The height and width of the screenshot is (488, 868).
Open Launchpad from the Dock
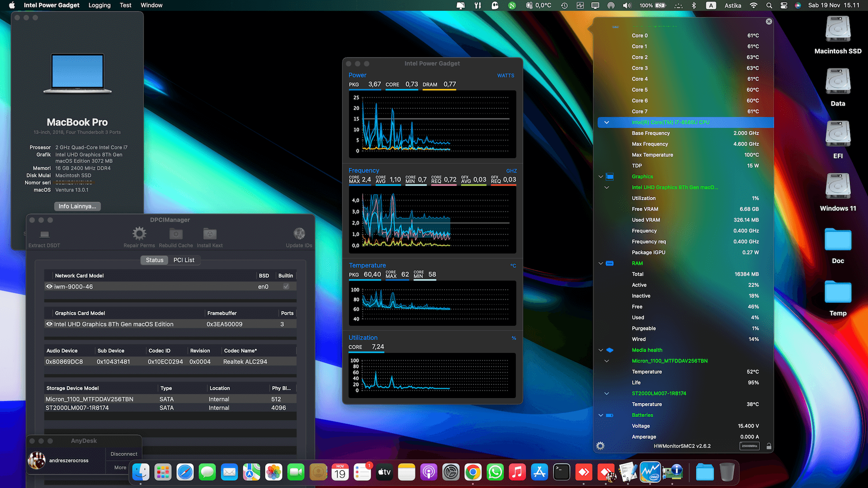[163, 473]
